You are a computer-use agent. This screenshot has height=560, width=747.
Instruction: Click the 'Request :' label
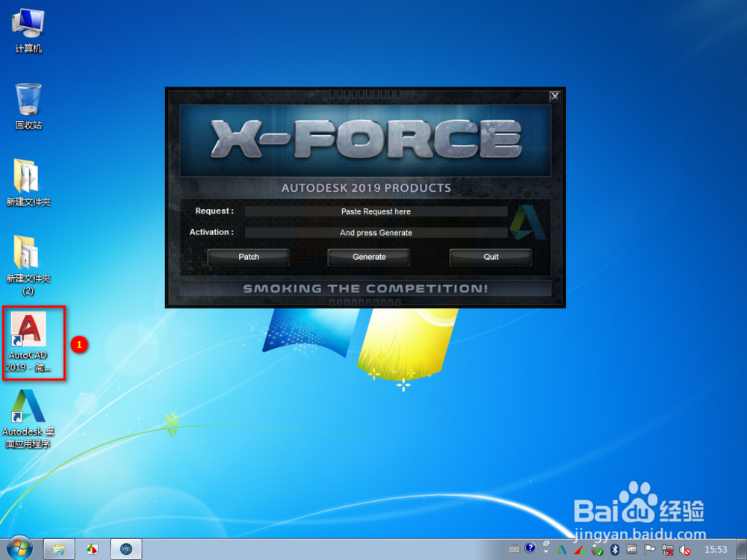click(x=214, y=211)
